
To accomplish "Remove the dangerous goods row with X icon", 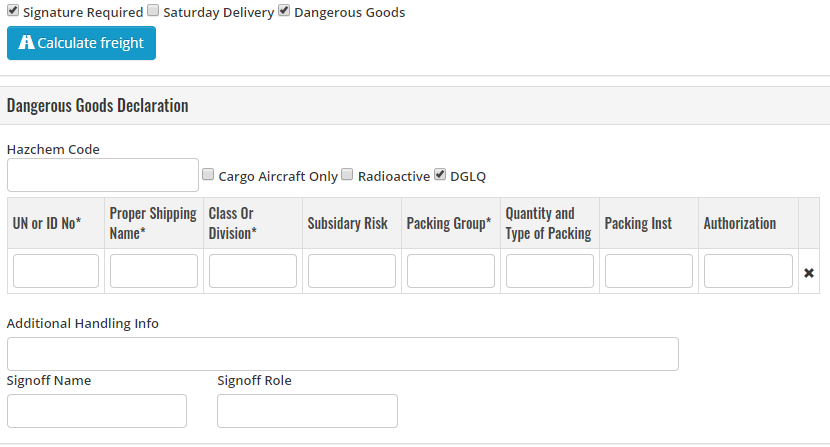I will [809, 273].
